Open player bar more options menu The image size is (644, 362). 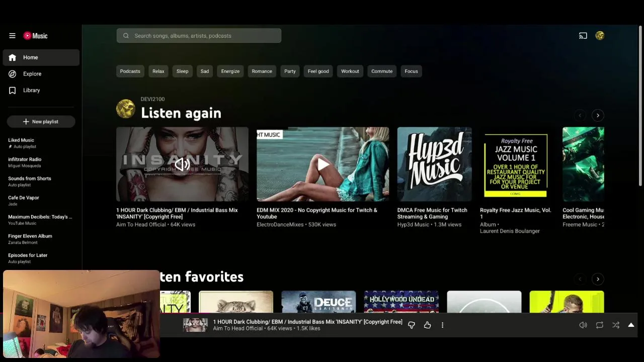442,325
